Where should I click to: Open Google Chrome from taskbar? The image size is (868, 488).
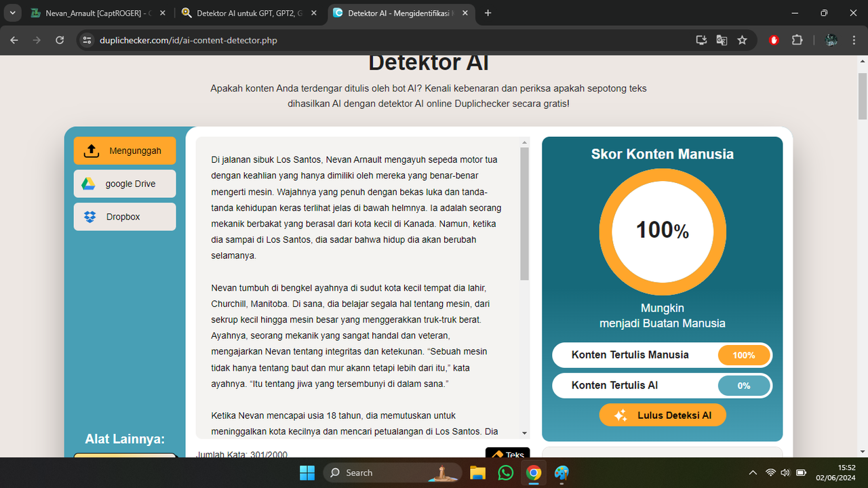534,472
